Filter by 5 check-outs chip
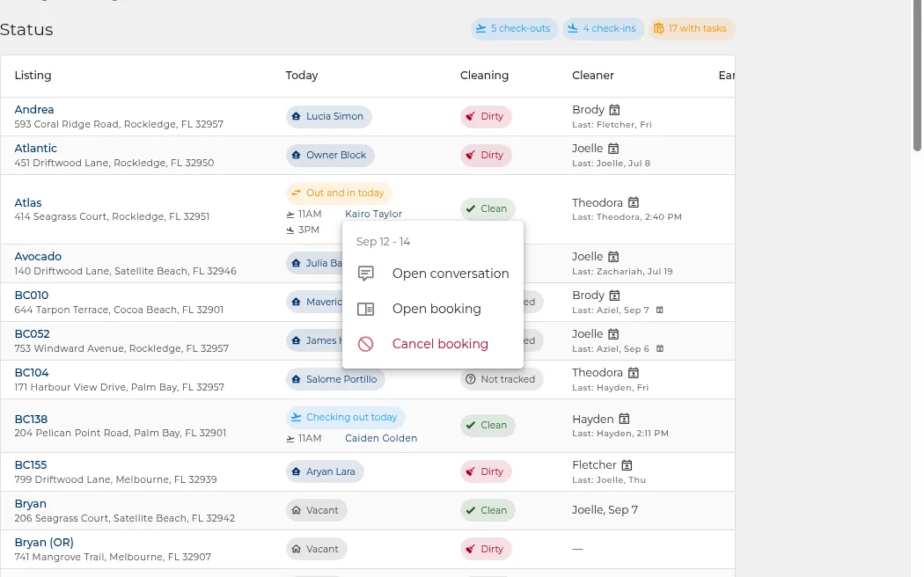The width and height of the screenshot is (924, 577). point(514,28)
